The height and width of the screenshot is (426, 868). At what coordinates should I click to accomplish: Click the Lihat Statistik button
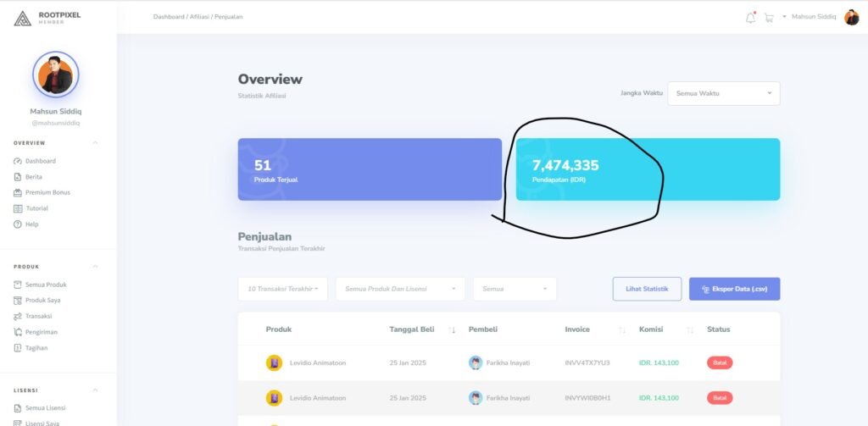[x=647, y=289]
